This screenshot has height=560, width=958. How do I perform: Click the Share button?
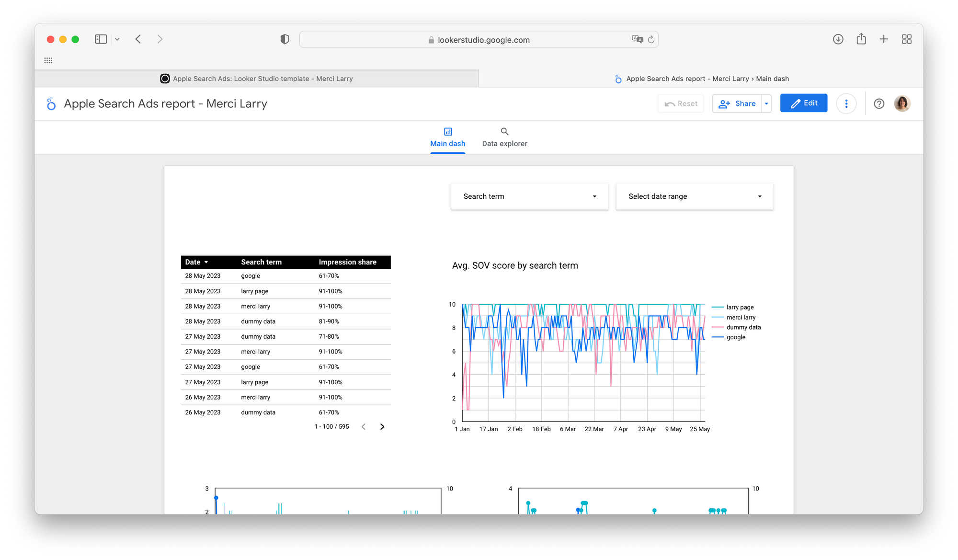point(737,103)
